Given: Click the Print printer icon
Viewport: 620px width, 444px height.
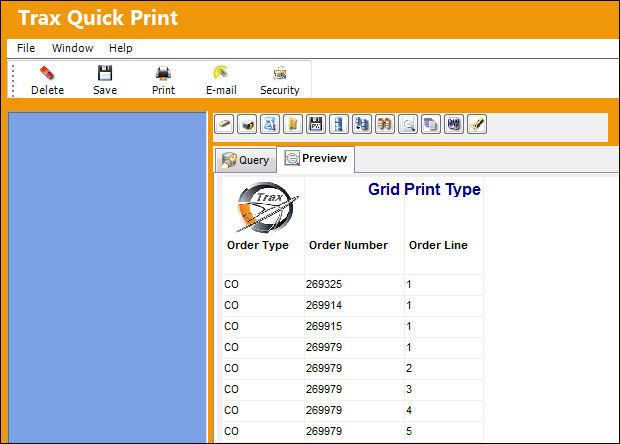Looking at the screenshot, I should (x=163, y=74).
